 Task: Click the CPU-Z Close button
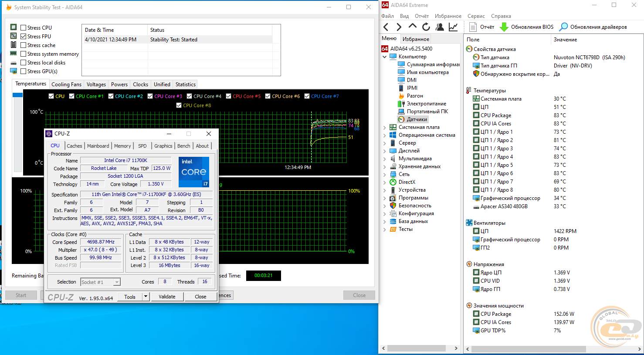[x=200, y=297]
